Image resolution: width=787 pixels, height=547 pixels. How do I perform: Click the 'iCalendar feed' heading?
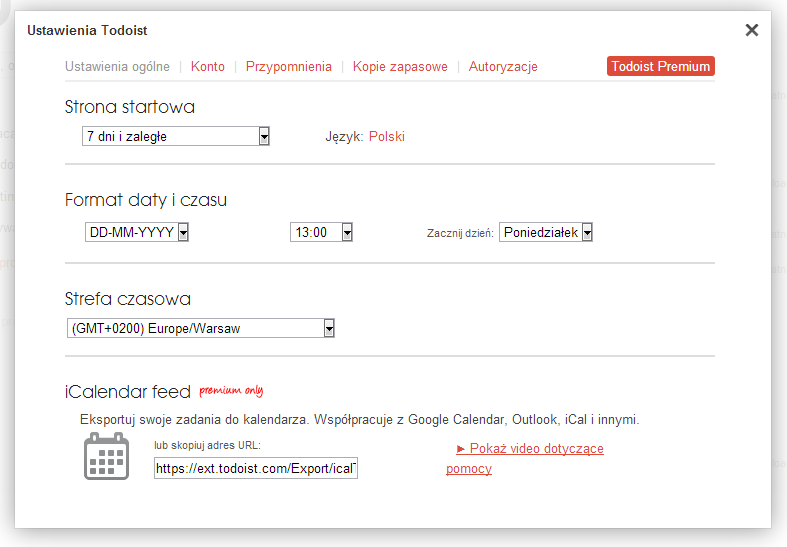click(127, 391)
